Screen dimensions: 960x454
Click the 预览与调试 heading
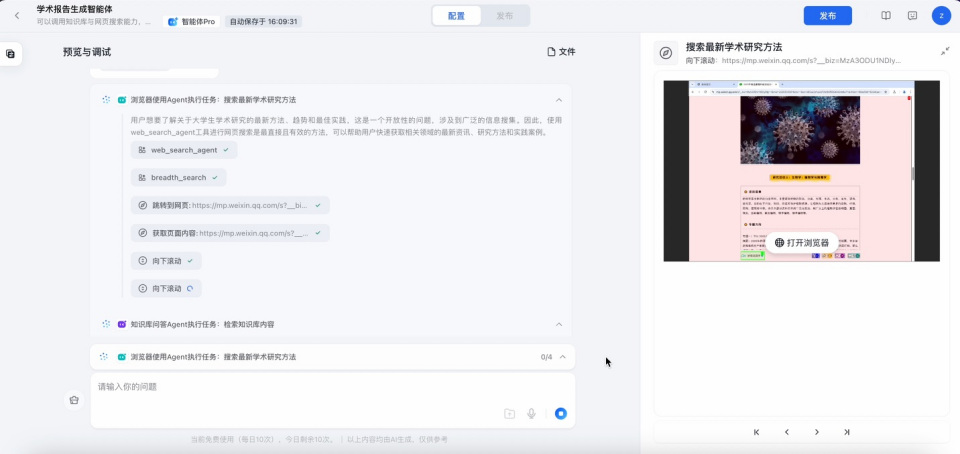87,52
